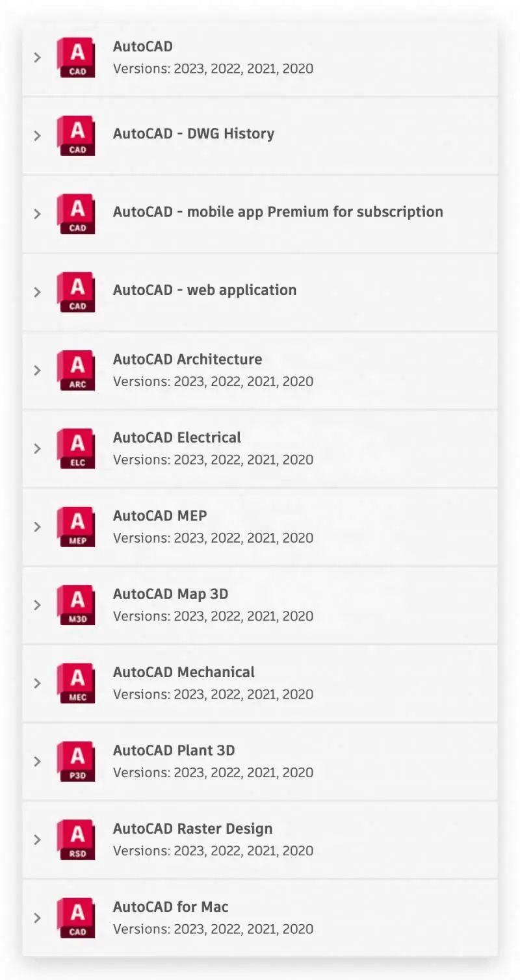Select the AutoCAD Map 3D list row

[260, 604]
